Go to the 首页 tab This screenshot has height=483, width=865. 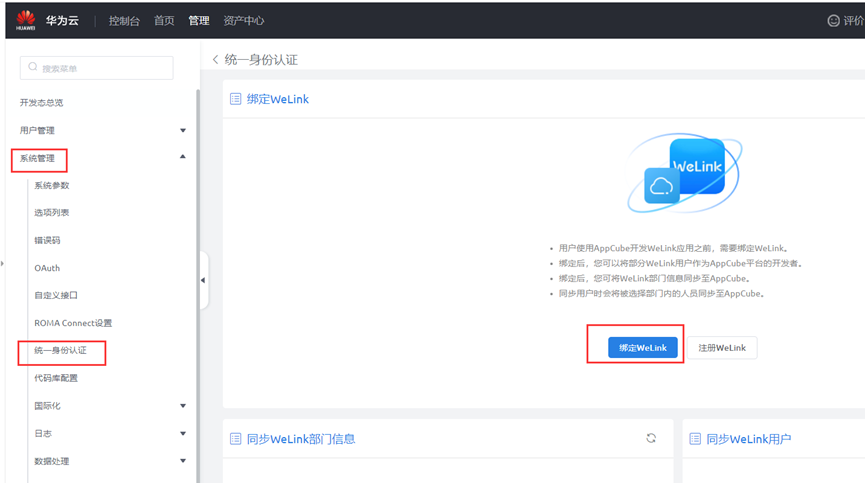(x=164, y=21)
